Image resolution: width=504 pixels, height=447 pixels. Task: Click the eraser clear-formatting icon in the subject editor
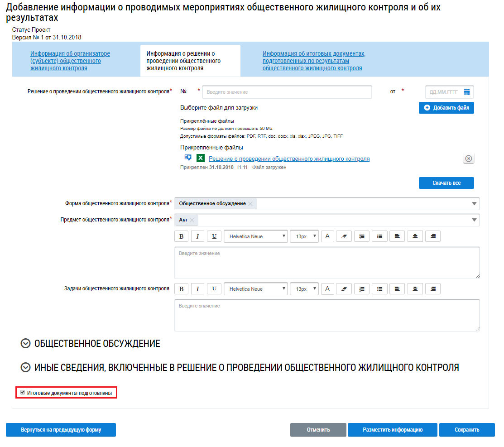tap(344, 236)
